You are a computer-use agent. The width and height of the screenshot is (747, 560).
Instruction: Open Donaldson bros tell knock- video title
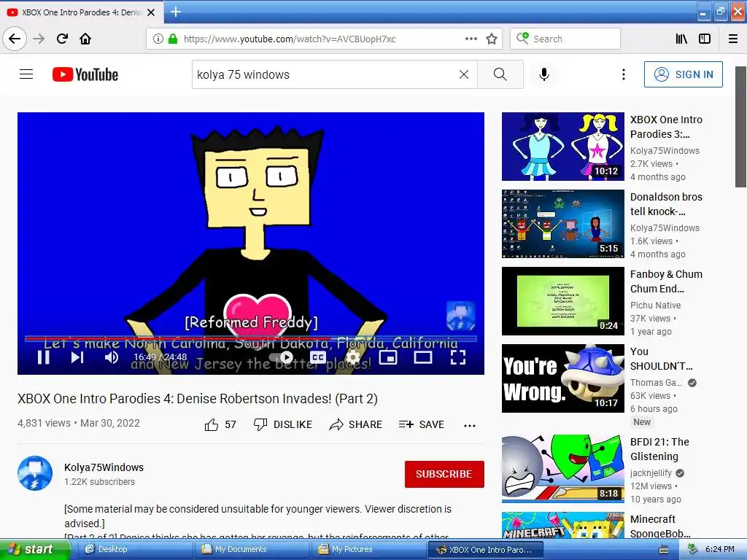[x=666, y=204]
